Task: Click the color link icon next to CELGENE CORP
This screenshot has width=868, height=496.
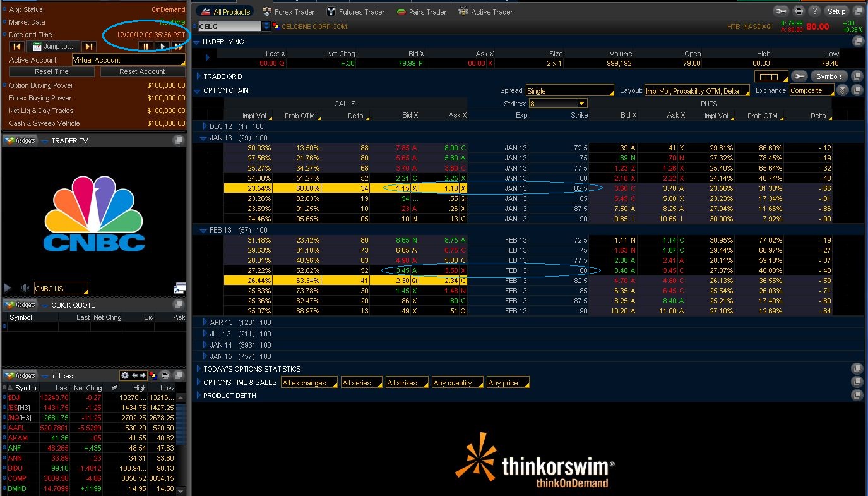Action: click(x=276, y=27)
